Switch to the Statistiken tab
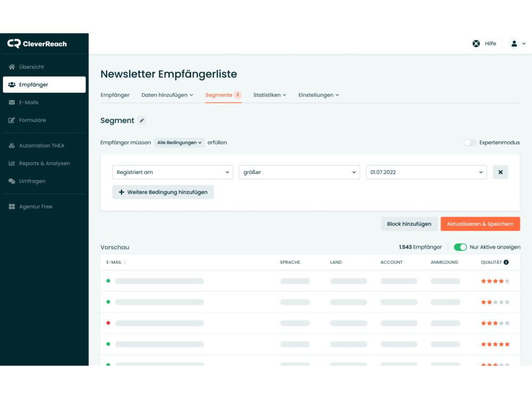The width and height of the screenshot is (532, 399). point(269,95)
